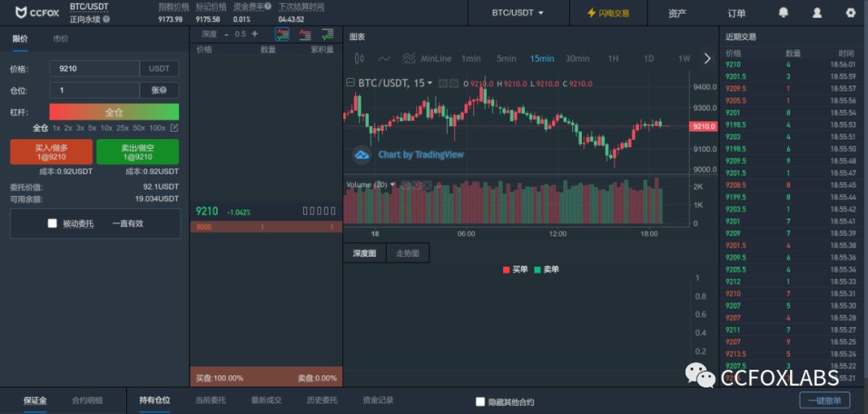Open the user account icon
The width and height of the screenshot is (868, 414).
[x=817, y=13]
